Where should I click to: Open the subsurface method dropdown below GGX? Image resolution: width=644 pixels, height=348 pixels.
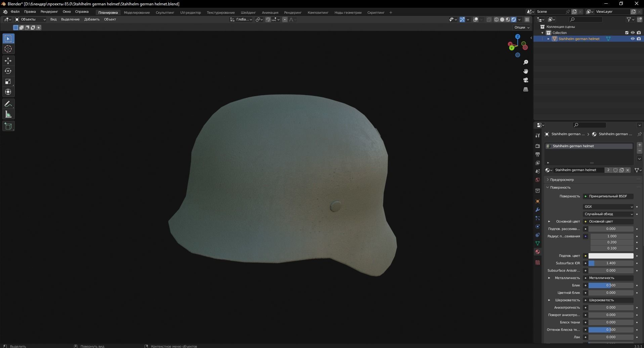click(608, 214)
